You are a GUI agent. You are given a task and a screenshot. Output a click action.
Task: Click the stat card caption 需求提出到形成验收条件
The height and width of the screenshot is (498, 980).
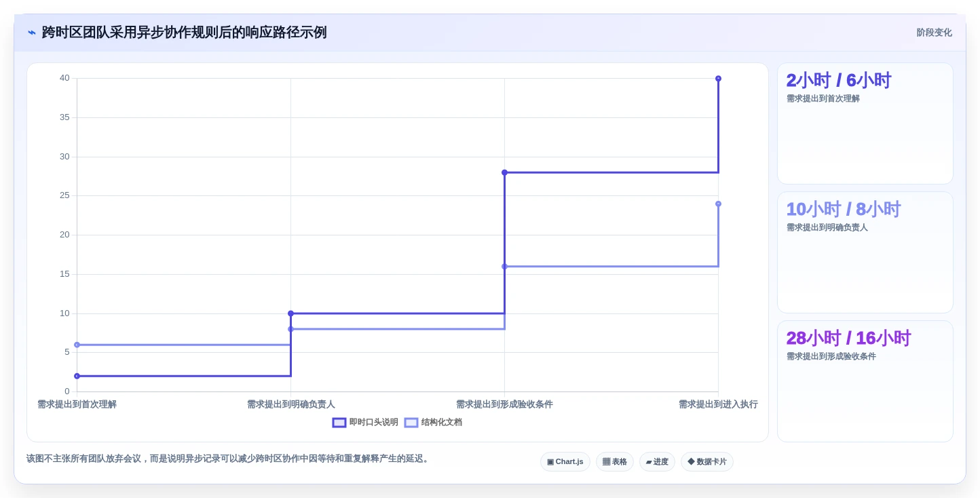pyautogui.click(x=831, y=356)
